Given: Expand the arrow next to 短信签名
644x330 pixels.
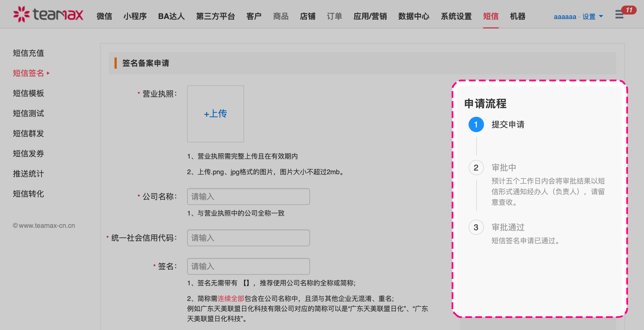Looking at the screenshot, I should point(49,73).
